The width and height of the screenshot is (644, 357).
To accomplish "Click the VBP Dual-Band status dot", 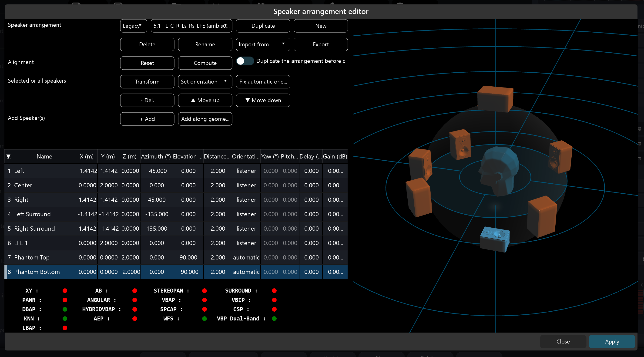I will tap(274, 319).
